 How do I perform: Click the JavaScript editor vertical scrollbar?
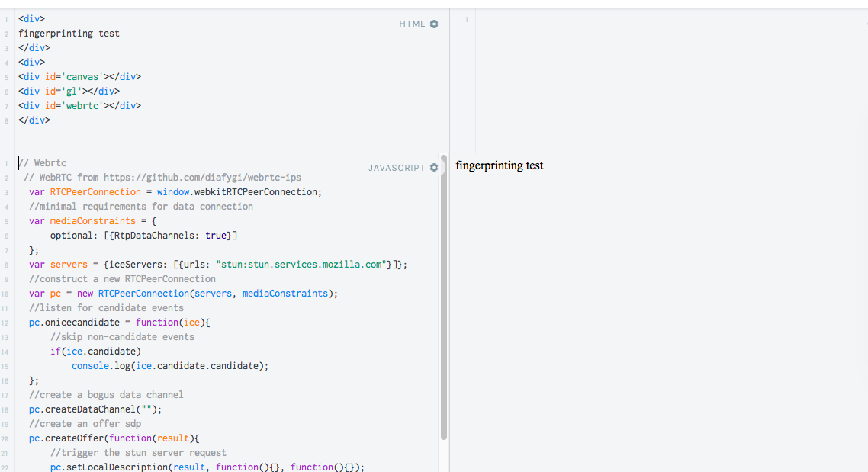[444, 297]
